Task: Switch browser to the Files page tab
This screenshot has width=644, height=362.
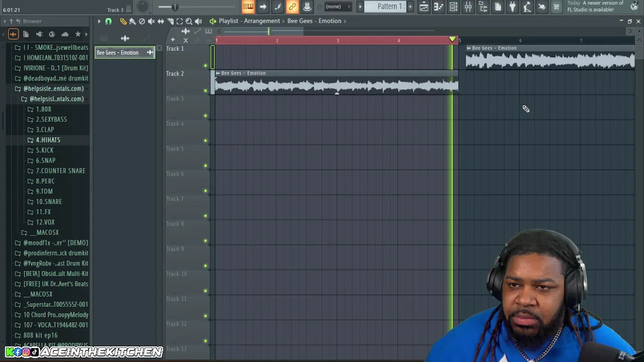Action: click(26, 34)
